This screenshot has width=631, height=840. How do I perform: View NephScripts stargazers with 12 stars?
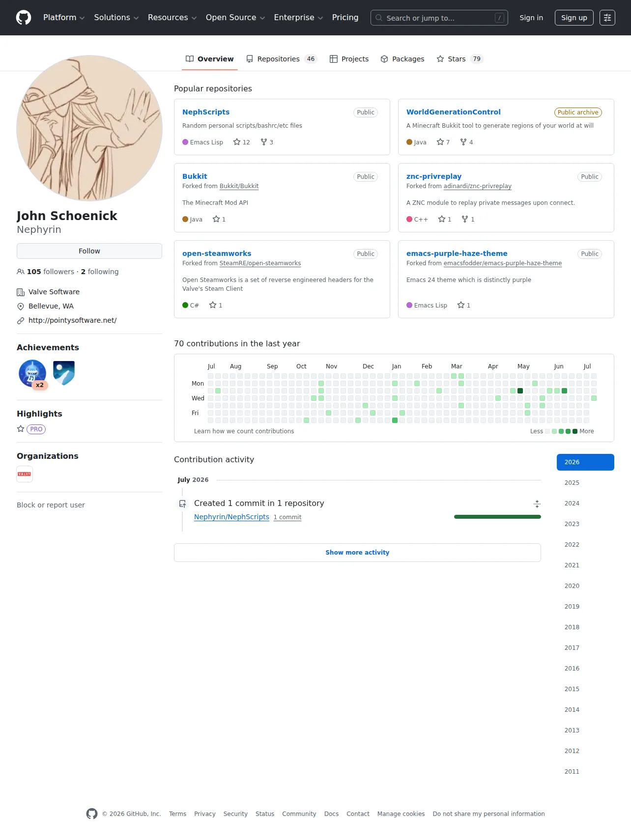pos(241,142)
